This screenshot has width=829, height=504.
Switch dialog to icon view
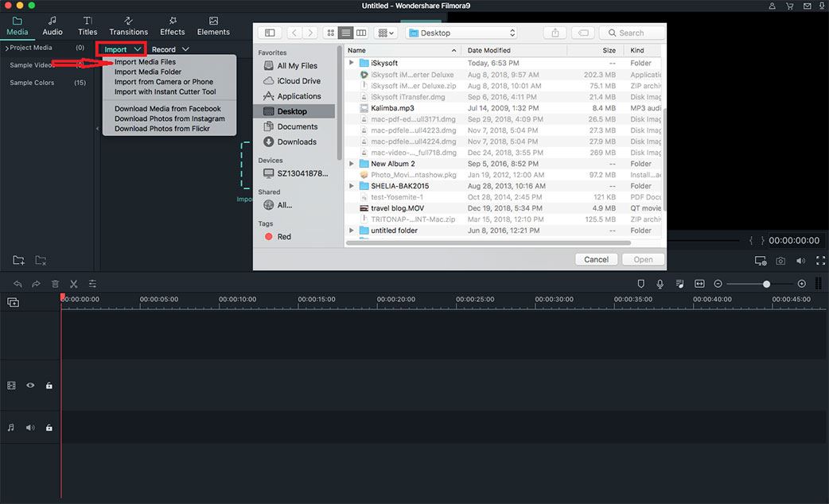pyautogui.click(x=330, y=33)
